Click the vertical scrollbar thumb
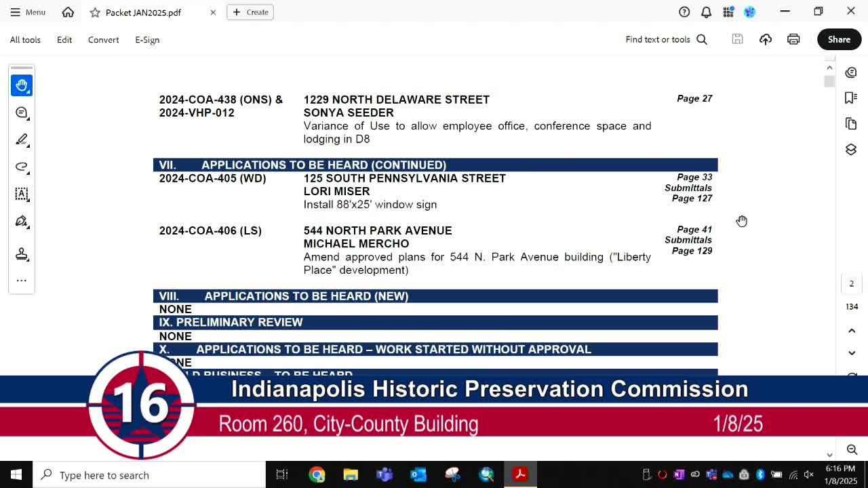 coord(829,81)
